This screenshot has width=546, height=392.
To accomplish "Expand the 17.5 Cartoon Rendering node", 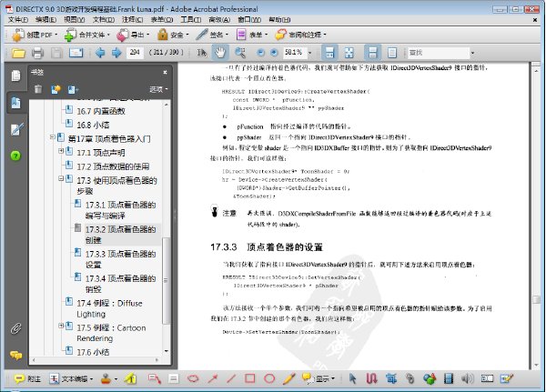I will coord(61,326).
